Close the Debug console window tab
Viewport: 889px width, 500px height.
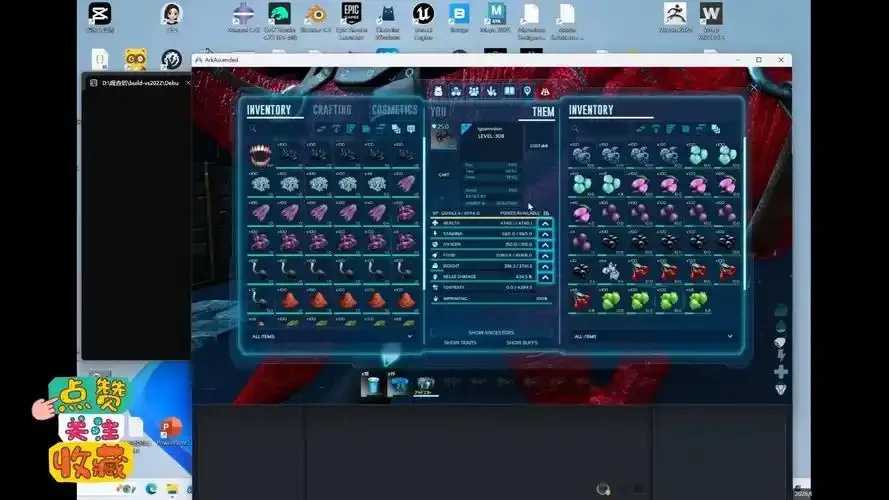tap(188, 83)
